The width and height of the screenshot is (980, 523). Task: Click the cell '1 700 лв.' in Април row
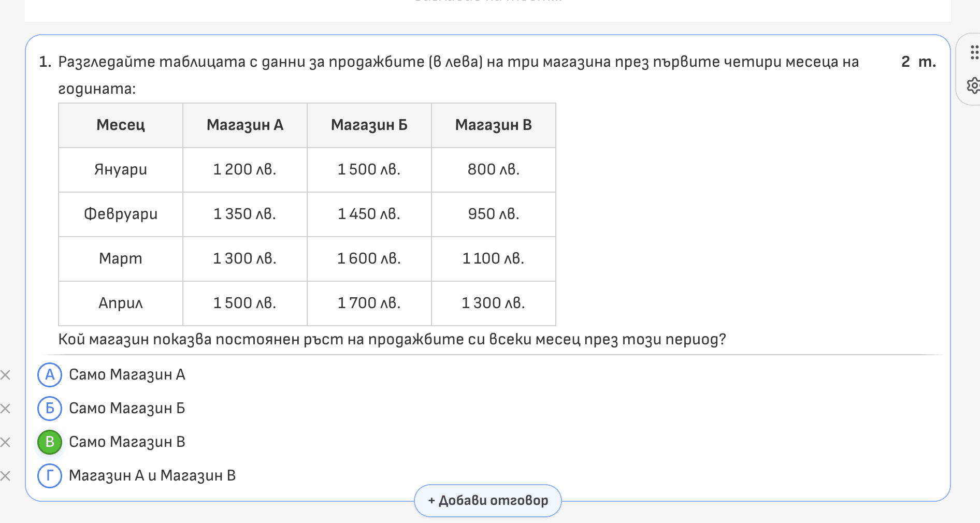click(369, 303)
